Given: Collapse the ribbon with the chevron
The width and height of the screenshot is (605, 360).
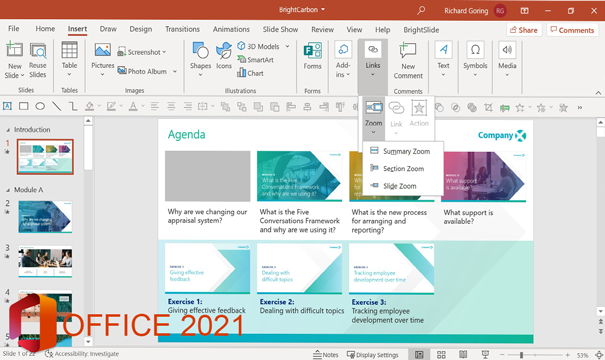Looking at the screenshot, I should click(x=598, y=93).
